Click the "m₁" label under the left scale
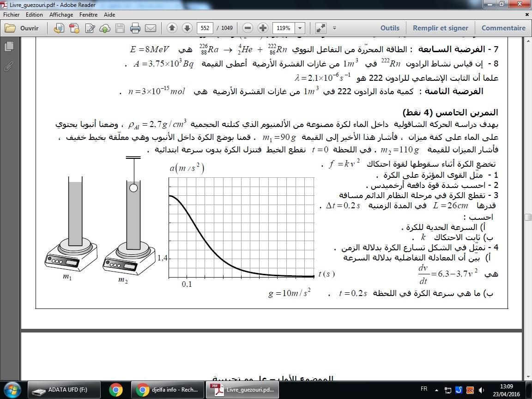The width and height of the screenshot is (532, 399). point(67,277)
